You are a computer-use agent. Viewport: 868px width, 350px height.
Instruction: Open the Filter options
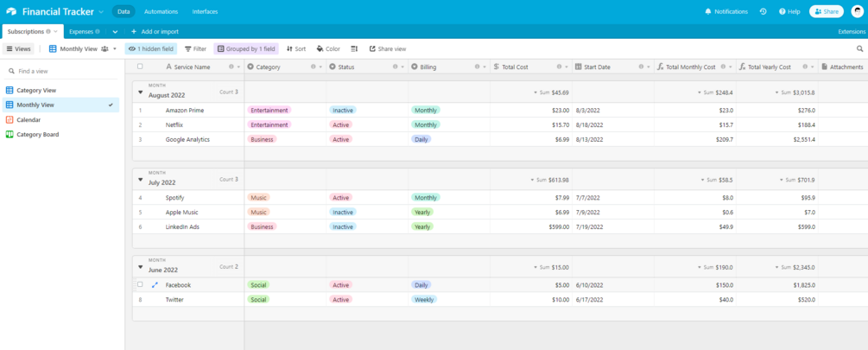pos(195,48)
